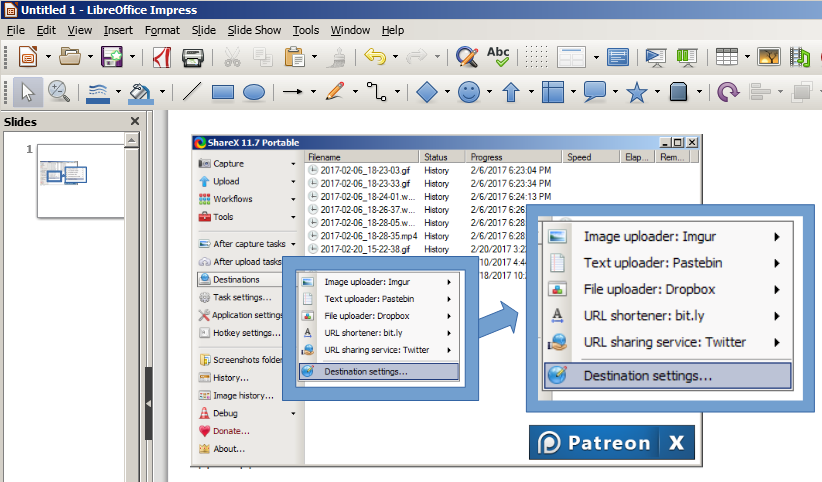Image resolution: width=822 pixels, height=482 pixels.
Task: Pick the Line drawing tool
Action: (x=191, y=92)
